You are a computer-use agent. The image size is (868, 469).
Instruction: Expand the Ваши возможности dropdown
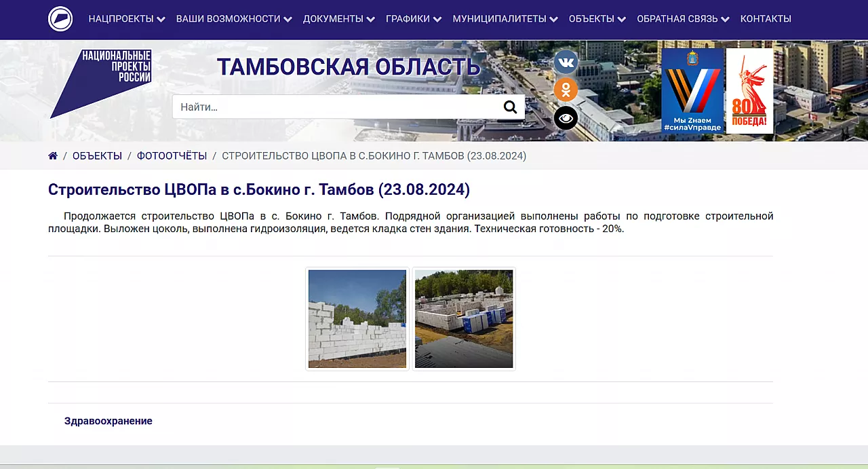point(233,19)
